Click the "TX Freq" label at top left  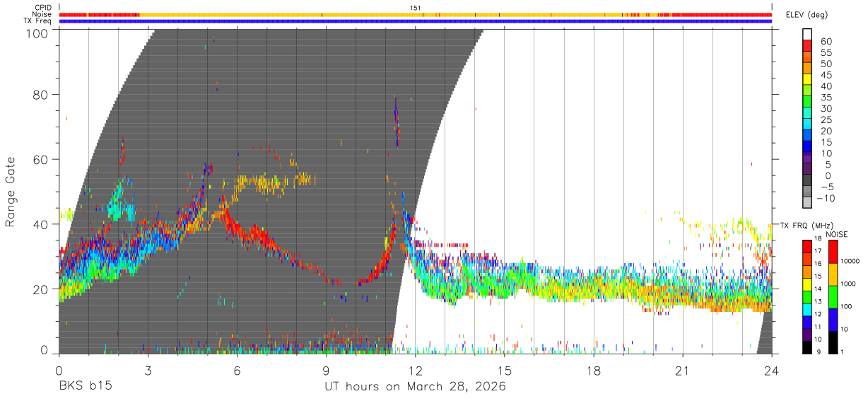point(38,21)
